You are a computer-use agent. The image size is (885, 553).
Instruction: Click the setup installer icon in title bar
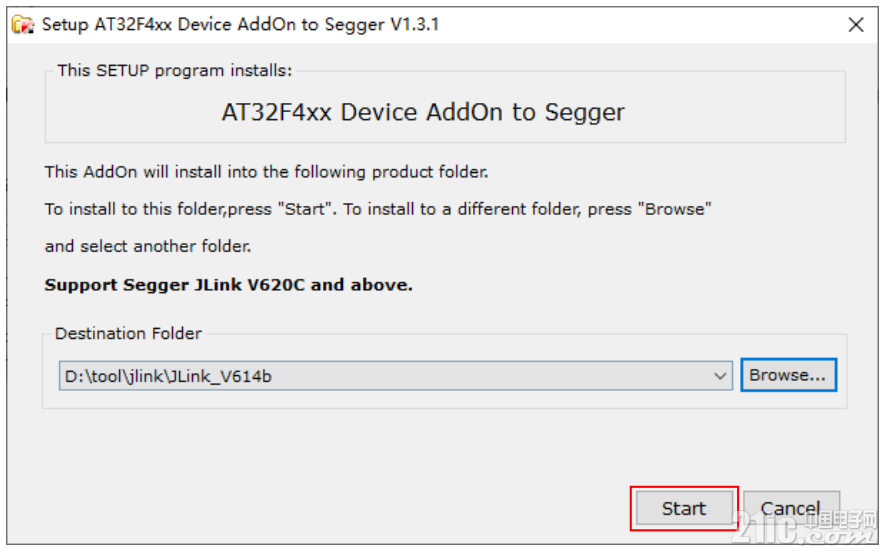click(x=23, y=25)
